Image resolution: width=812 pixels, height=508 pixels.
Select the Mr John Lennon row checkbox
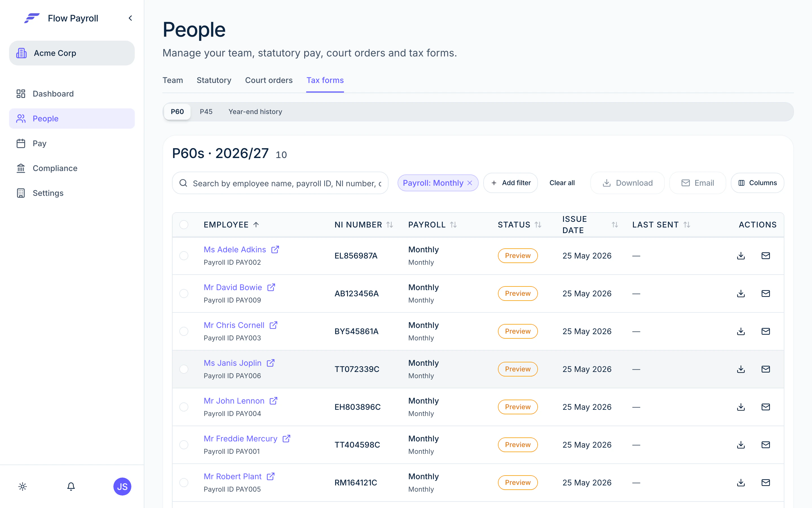[184, 407]
